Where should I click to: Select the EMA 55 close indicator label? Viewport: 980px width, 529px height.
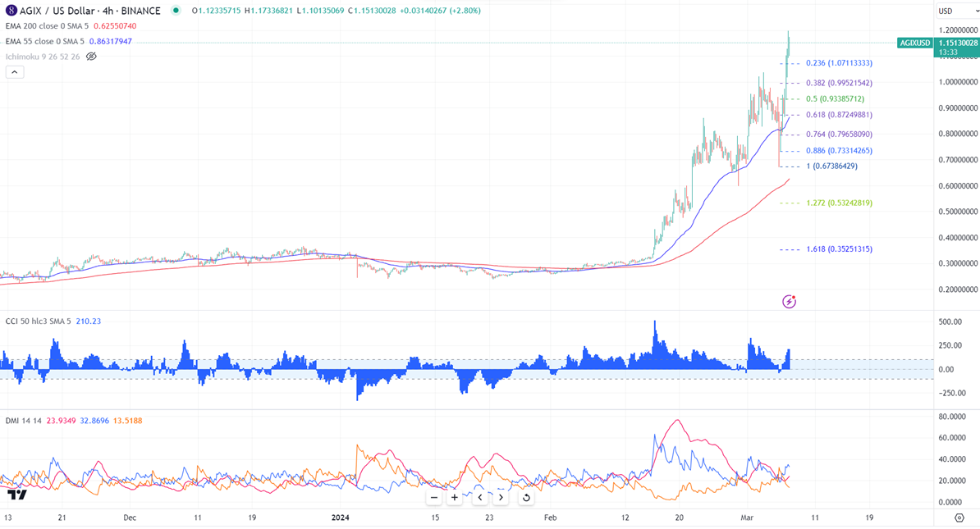tap(44, 42)
